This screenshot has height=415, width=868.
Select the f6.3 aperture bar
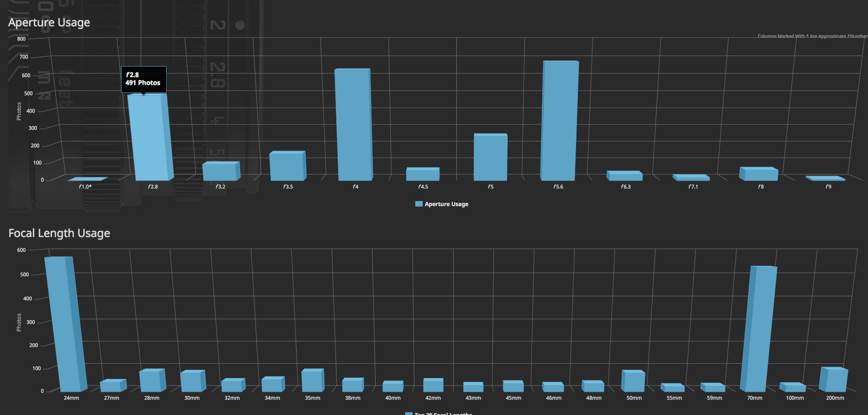click(625, 176)
